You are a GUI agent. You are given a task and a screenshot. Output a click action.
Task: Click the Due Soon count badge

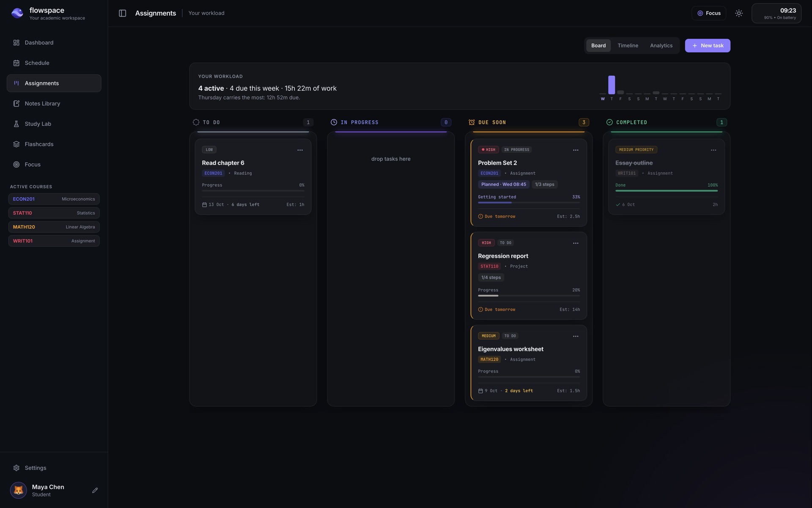pos(584,122)
